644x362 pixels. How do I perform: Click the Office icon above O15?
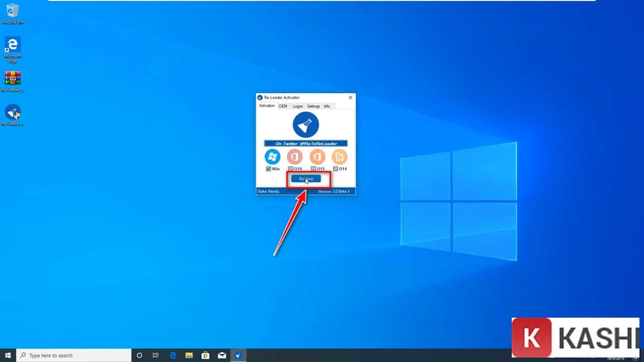pos(317,157)
